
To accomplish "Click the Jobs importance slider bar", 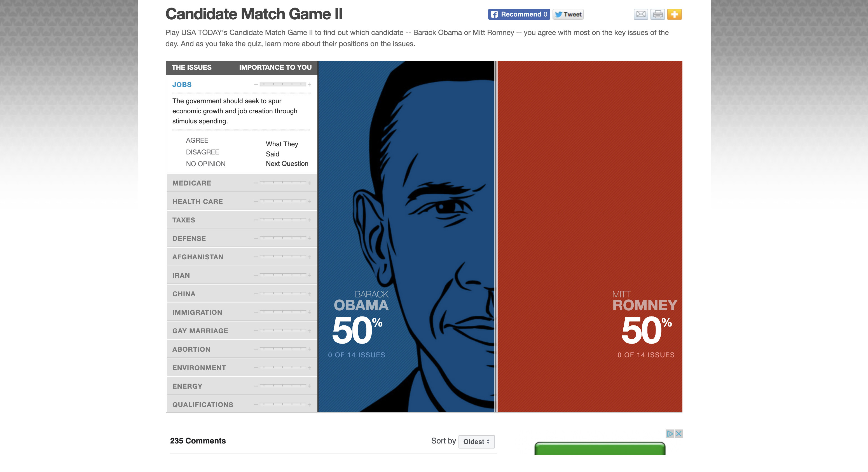I will [283, 84].
